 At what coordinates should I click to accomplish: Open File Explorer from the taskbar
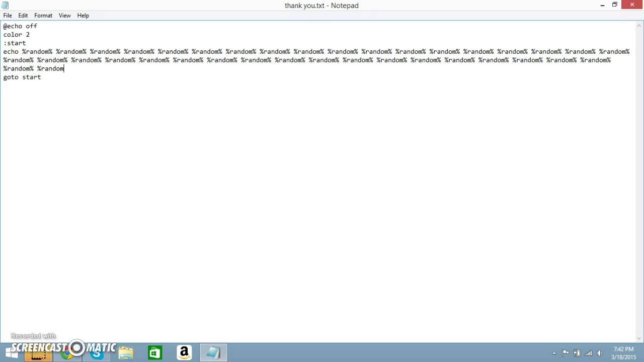126,353
